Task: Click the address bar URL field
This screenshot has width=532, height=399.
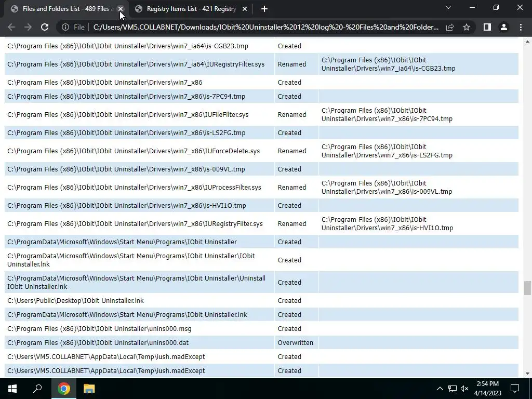Action: (x=265, y=27)
